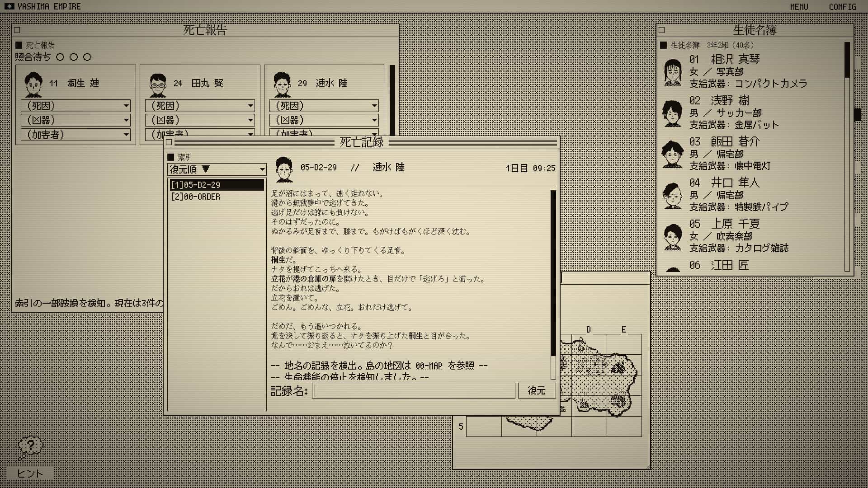Click student name 浅野 樹 in roster
Screen dimensions: 868x488
tap(730, 100)
